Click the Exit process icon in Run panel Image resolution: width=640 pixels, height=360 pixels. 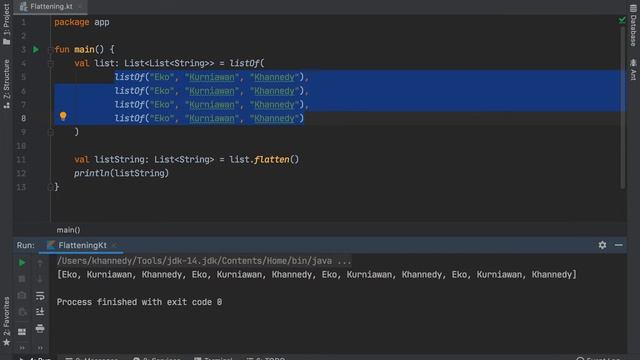pyautogui.click(x=22, y=312)
